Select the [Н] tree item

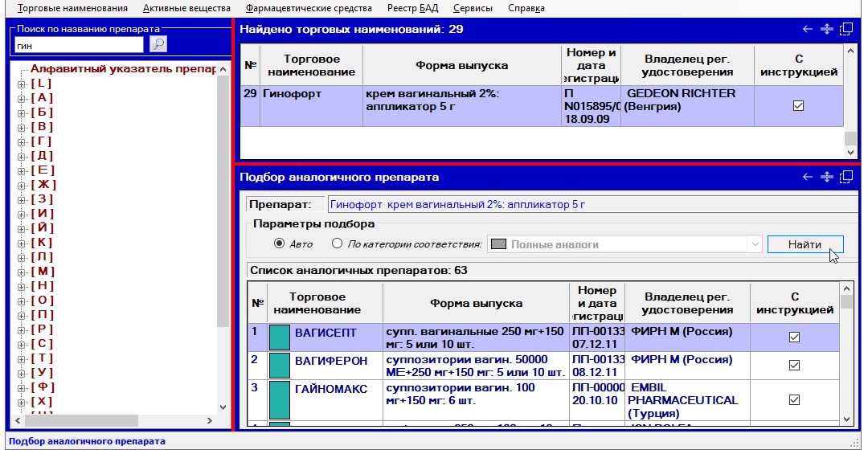coord(43,286)
